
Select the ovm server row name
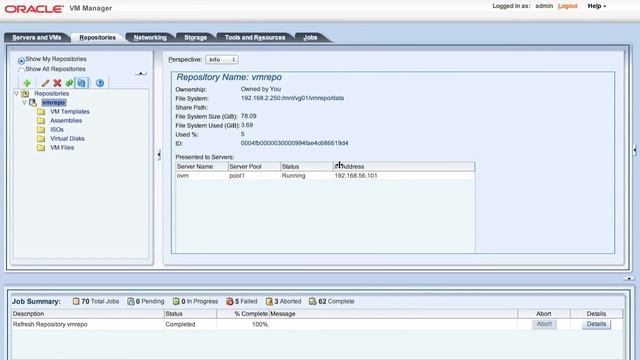click(183, 176)
